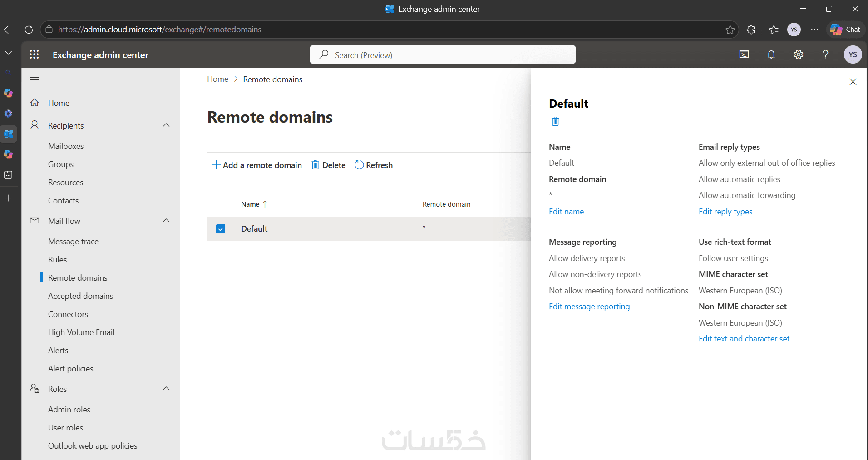Screen dimensions: 868x460
Task: Open User roles in the navigation
Action: click(65, 428)
